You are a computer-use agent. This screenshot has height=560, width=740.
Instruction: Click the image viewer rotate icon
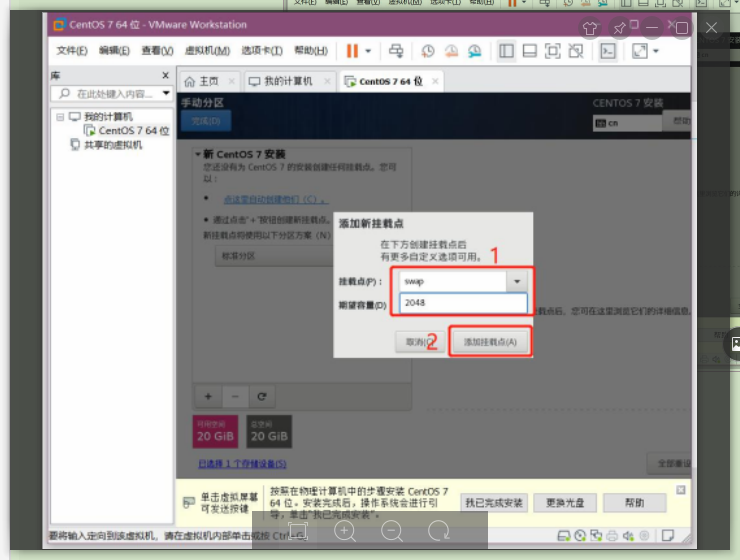pos(439,531)
